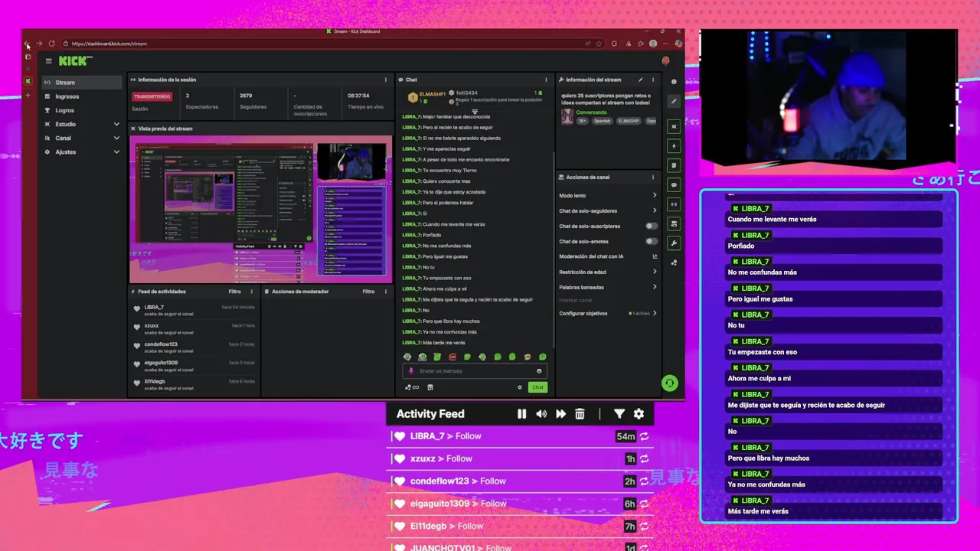The height and width of the screenshot is (551, 980).
Task: Open Palabras baneadas settings
Action: [x=608, y=287]
